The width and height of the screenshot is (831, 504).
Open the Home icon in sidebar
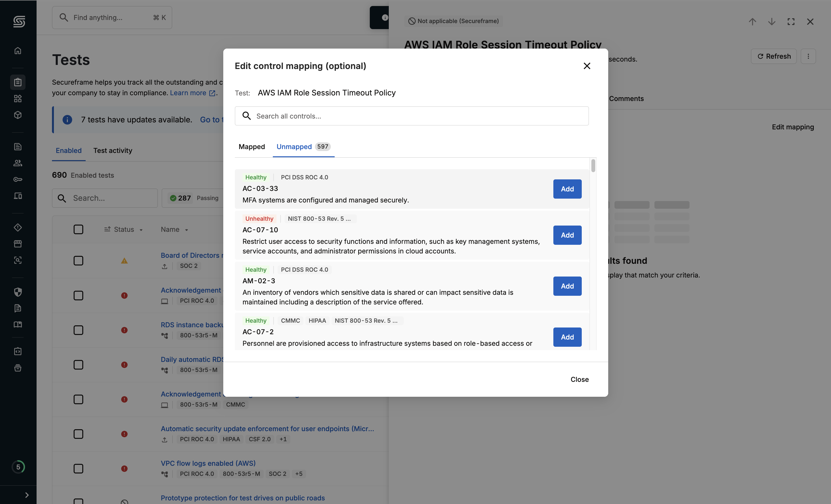click(x=18, y=50)
